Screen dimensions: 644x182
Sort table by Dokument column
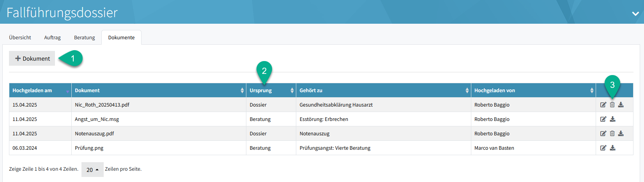pos(159,90)
